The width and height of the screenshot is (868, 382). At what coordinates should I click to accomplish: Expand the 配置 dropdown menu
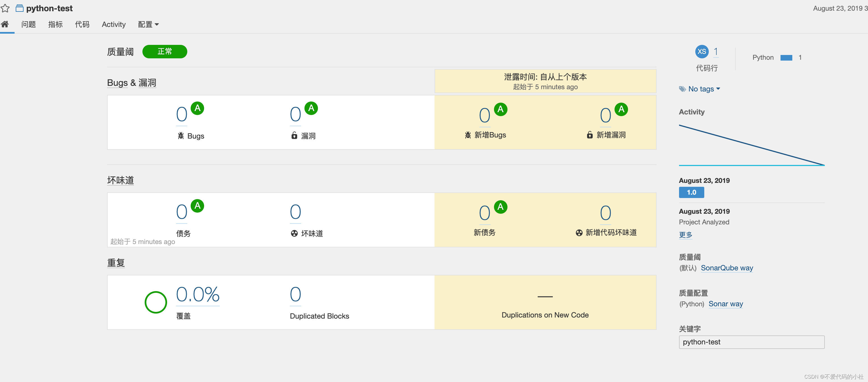pos(148,24)
